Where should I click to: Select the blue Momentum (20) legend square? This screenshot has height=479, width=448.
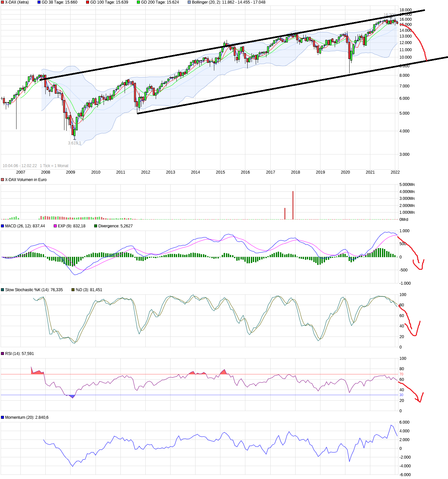(x=2, y=417)
